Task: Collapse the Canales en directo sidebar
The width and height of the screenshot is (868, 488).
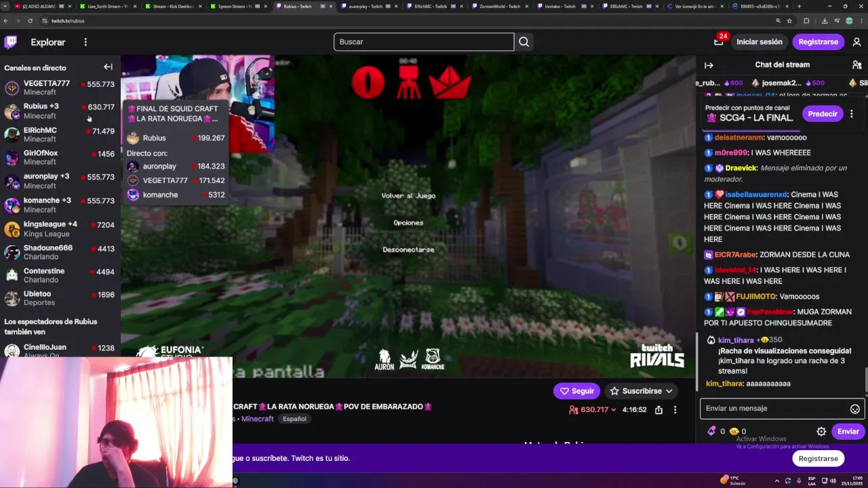Action: point(108,67)
